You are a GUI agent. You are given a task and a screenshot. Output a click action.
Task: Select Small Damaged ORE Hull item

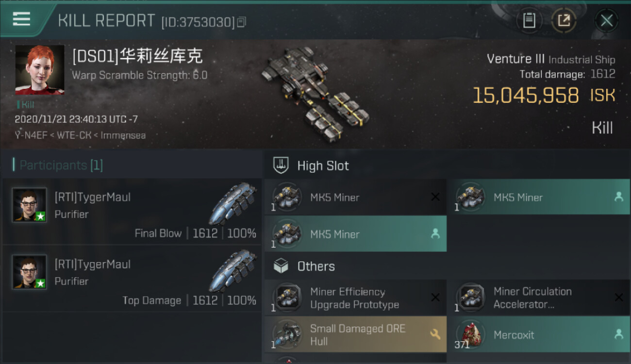(355, 335)
